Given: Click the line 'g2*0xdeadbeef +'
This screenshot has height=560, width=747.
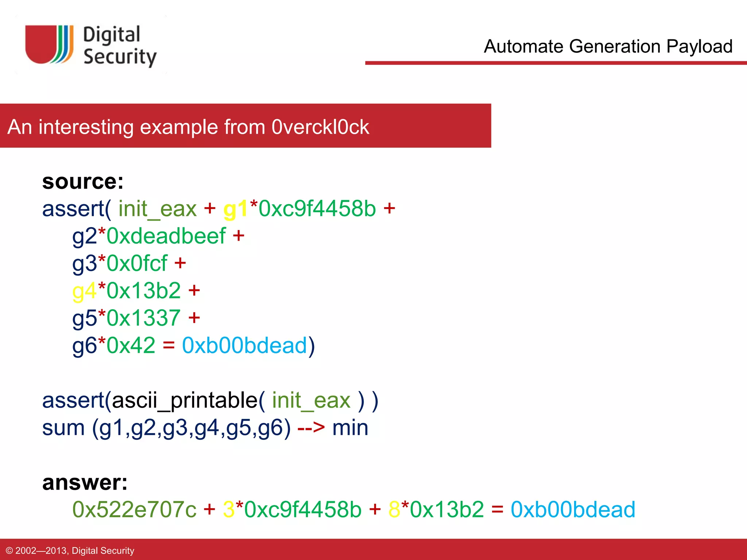Looking at the screenshot, I should 158,236.
